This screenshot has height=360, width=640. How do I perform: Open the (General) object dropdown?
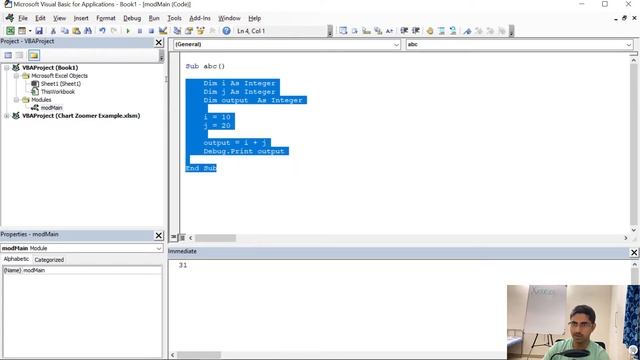396,44
